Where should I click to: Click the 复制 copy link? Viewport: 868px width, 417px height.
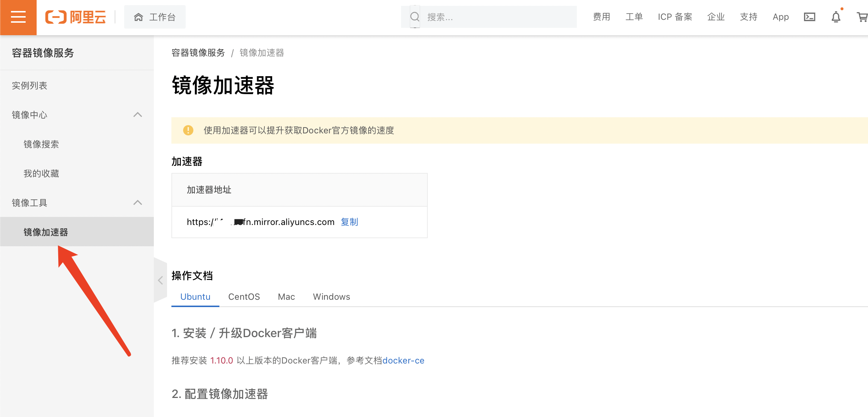tap(349, 222)
